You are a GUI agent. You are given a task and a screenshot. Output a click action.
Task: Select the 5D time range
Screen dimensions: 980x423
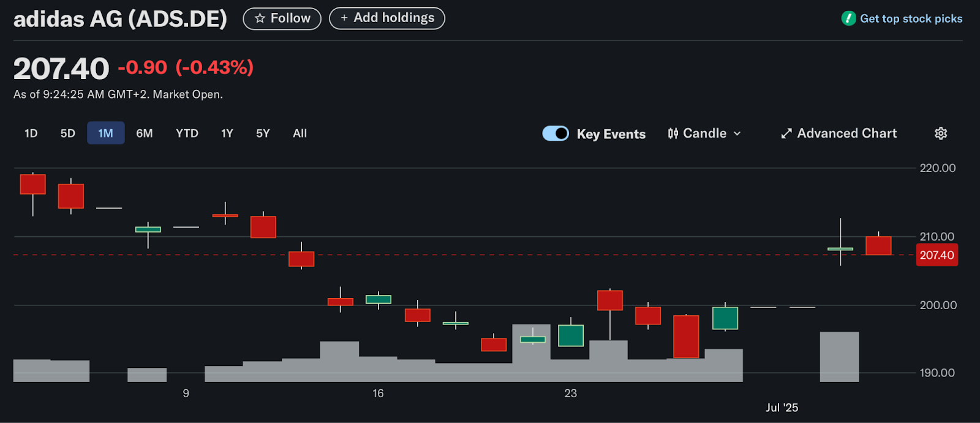click(x=68, y=133)
